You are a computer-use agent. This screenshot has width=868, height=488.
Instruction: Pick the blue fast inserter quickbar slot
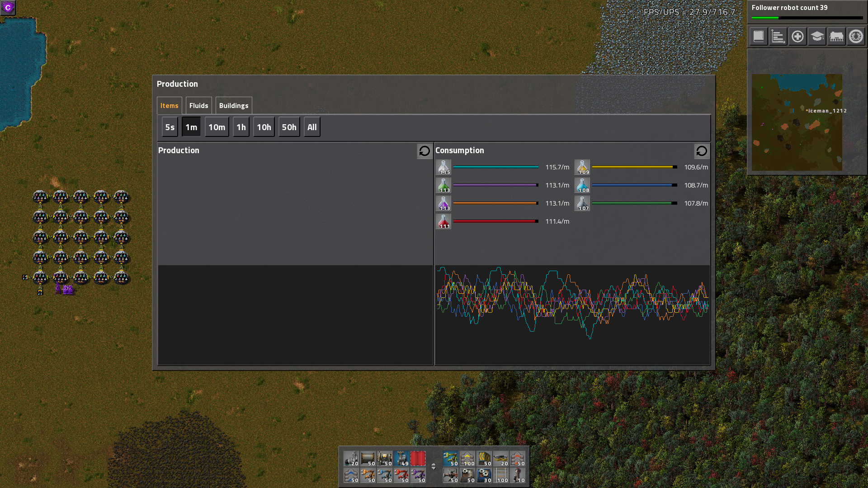click(x=385, y=475)
